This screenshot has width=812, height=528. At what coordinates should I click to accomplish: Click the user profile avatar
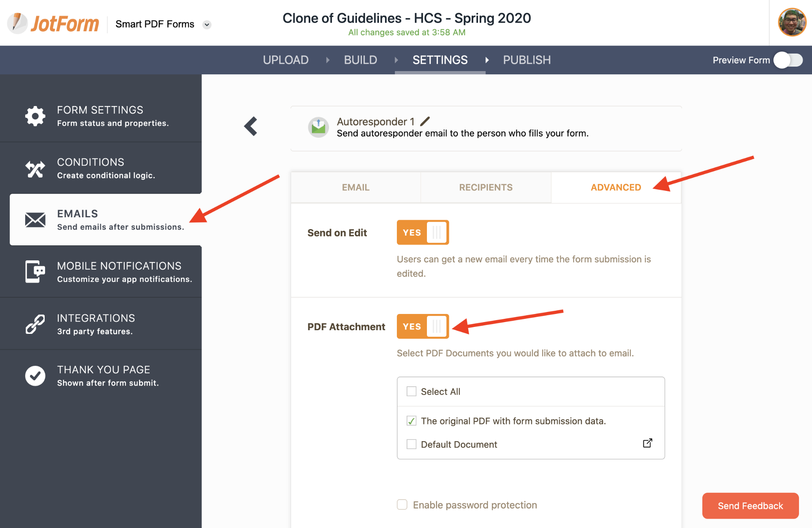coord(792,22)
